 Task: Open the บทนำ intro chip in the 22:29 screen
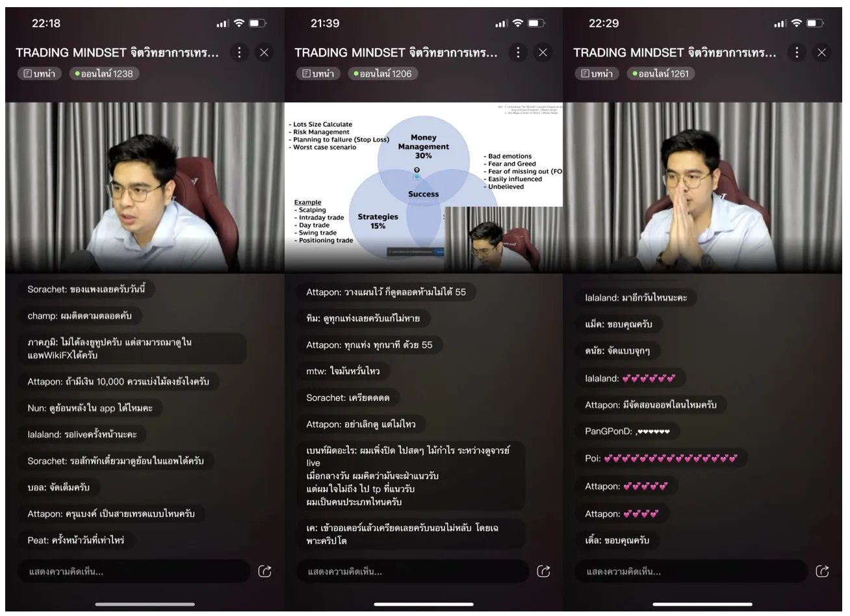pos(597,74)
